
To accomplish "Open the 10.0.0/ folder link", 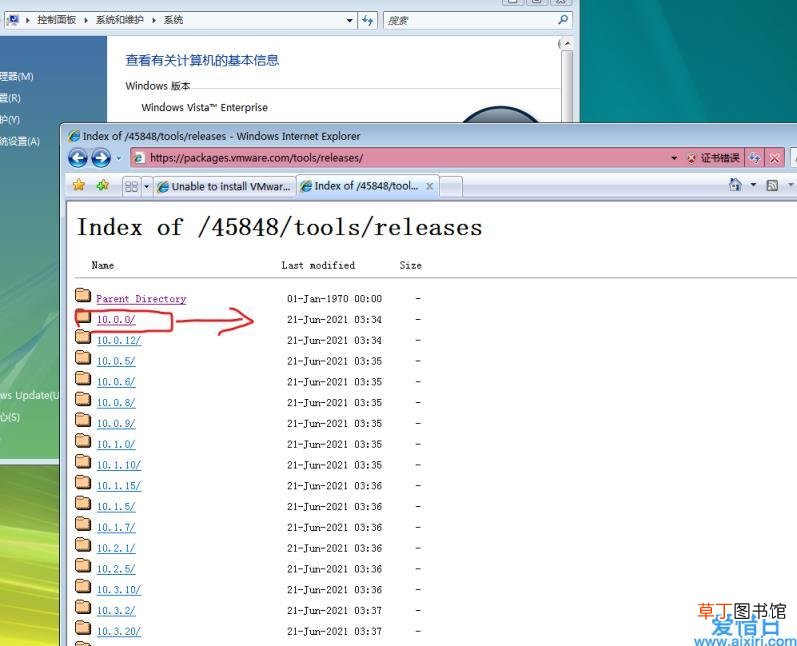I will click(116, 320).
